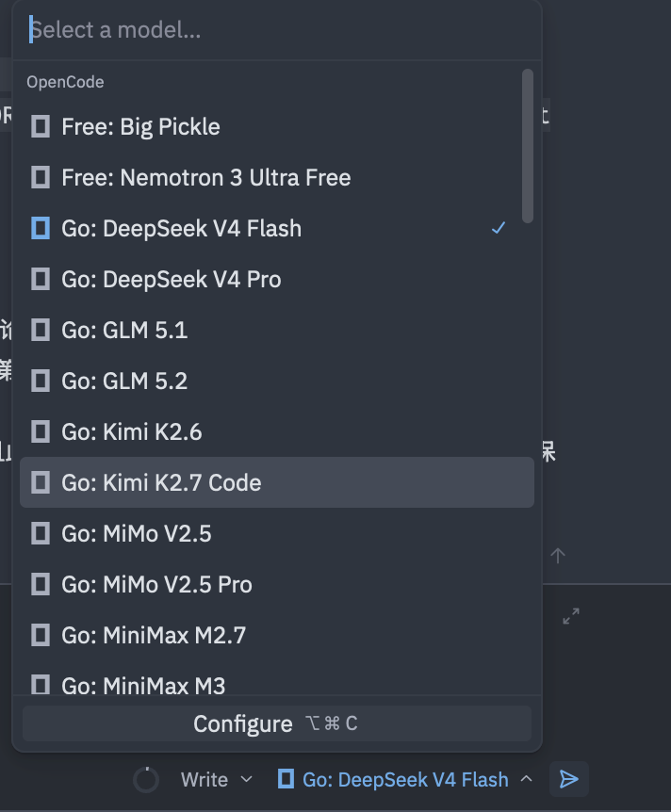Collapse the Go: DeepSeek V4 Flash model selector

tap(404, 779)
